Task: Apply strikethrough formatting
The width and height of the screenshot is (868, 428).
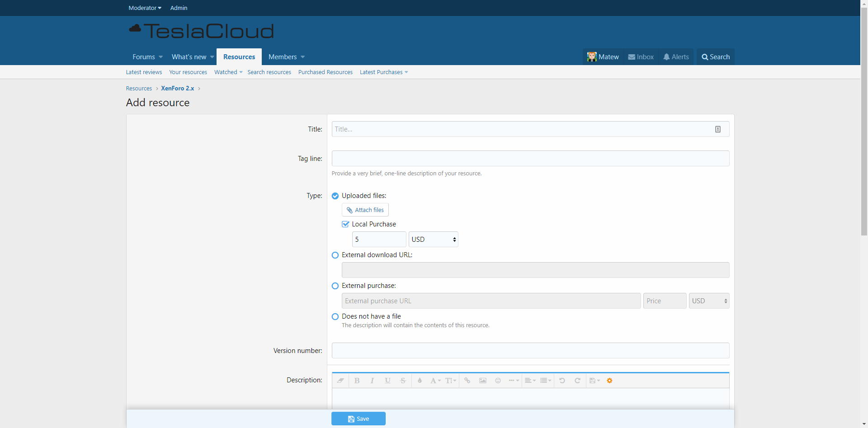Action: point(403,381)
